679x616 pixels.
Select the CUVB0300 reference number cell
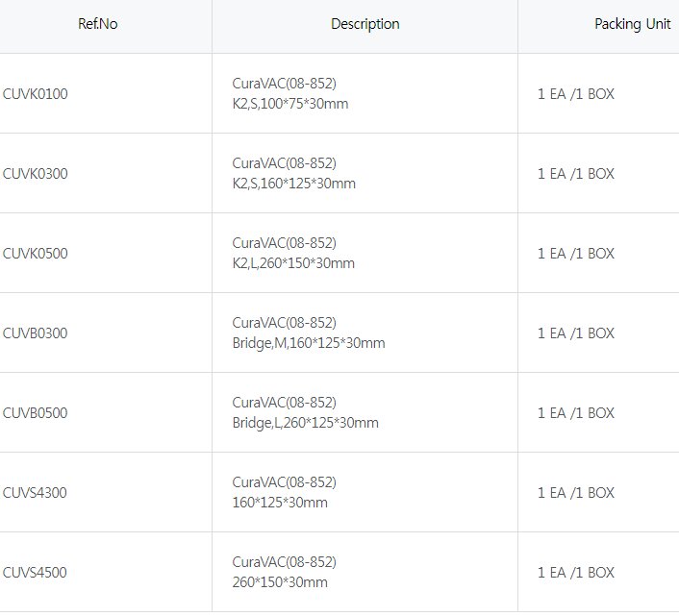coord(36,333)
